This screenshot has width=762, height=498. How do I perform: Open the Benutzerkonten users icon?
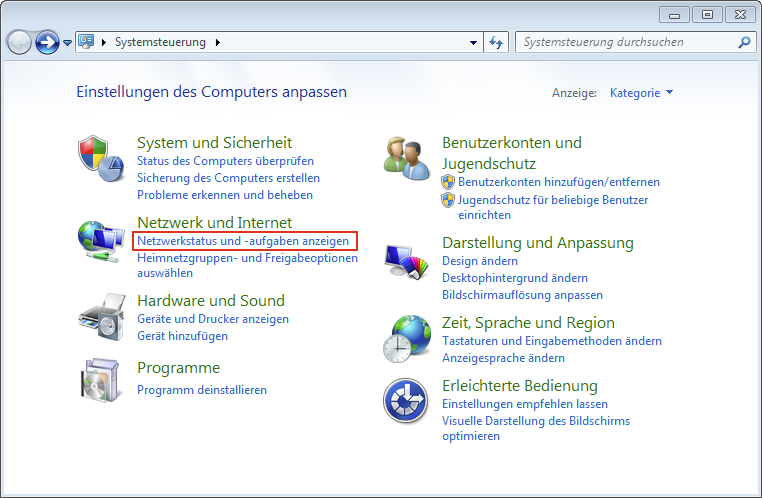[x=407, y=158]
